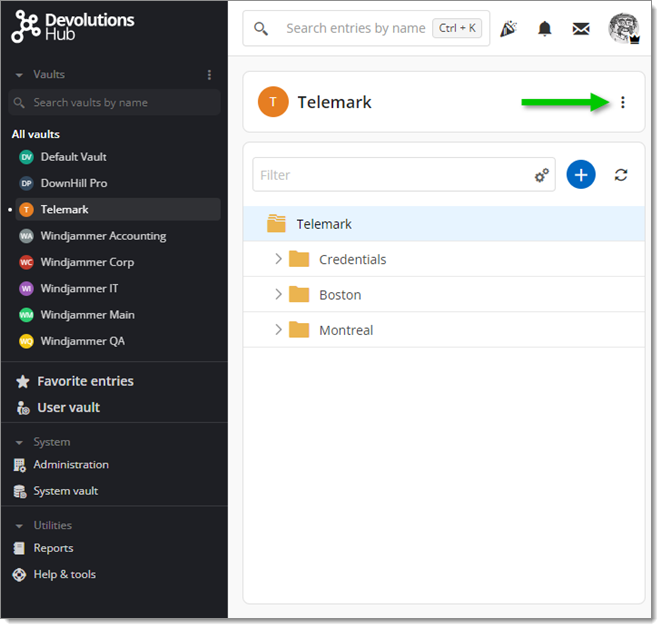Click the Windjammer IT icon
The image size is (662, 629).
coord(26,289)
